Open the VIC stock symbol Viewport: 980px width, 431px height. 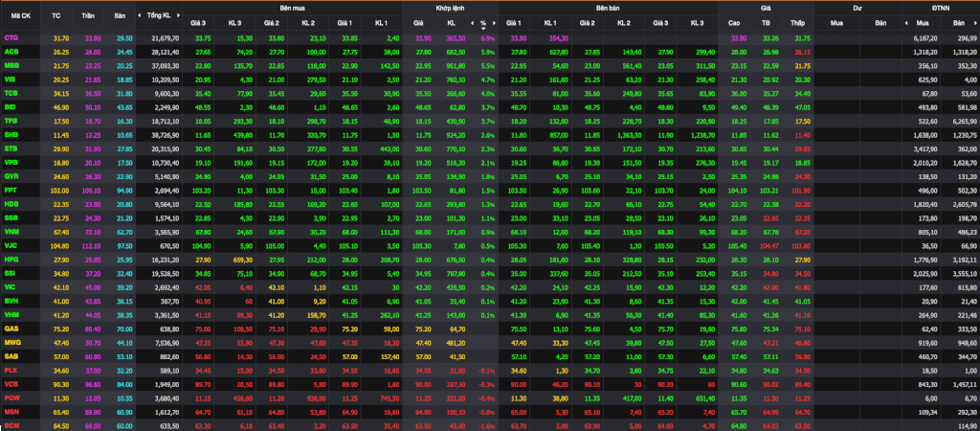point(10,285)
